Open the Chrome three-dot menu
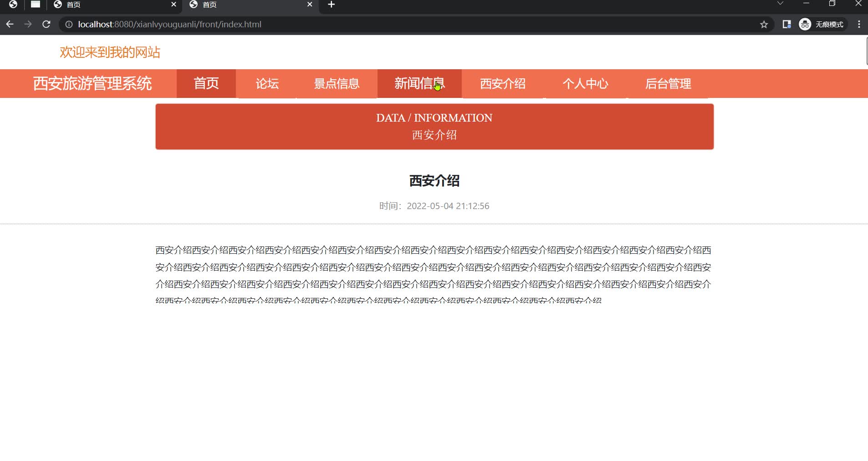The width and height of the screenshot is (868, 461). [x=859, y=24]
